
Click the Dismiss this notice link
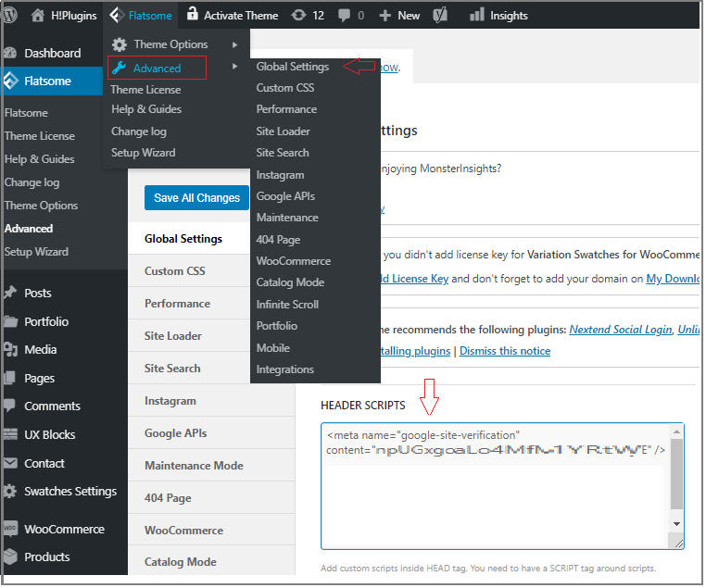[505, 351]
